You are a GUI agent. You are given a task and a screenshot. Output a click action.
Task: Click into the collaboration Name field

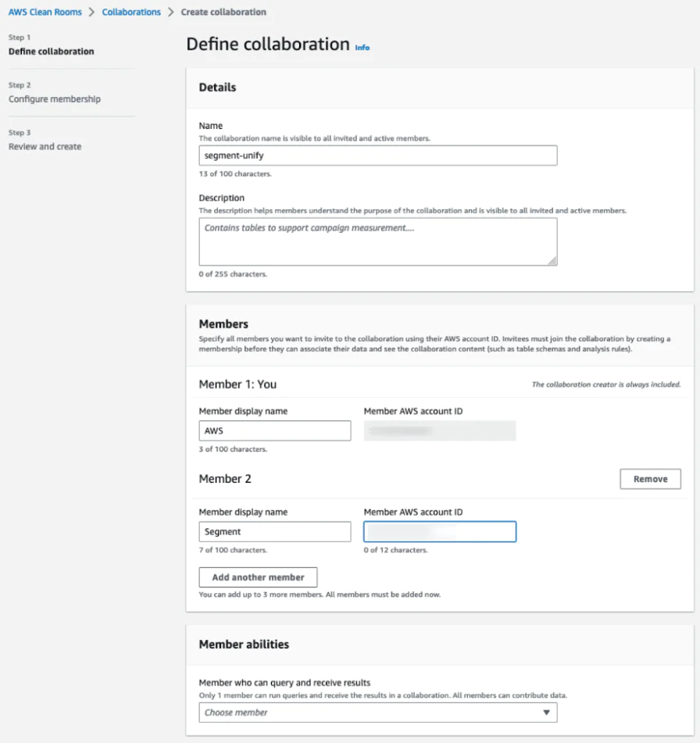[x=378, y=155]
